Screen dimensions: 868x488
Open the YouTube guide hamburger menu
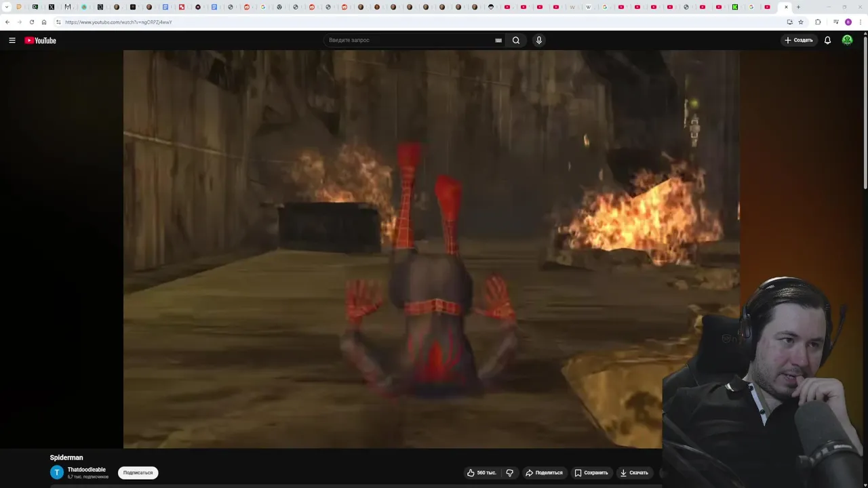coord(12,40)
